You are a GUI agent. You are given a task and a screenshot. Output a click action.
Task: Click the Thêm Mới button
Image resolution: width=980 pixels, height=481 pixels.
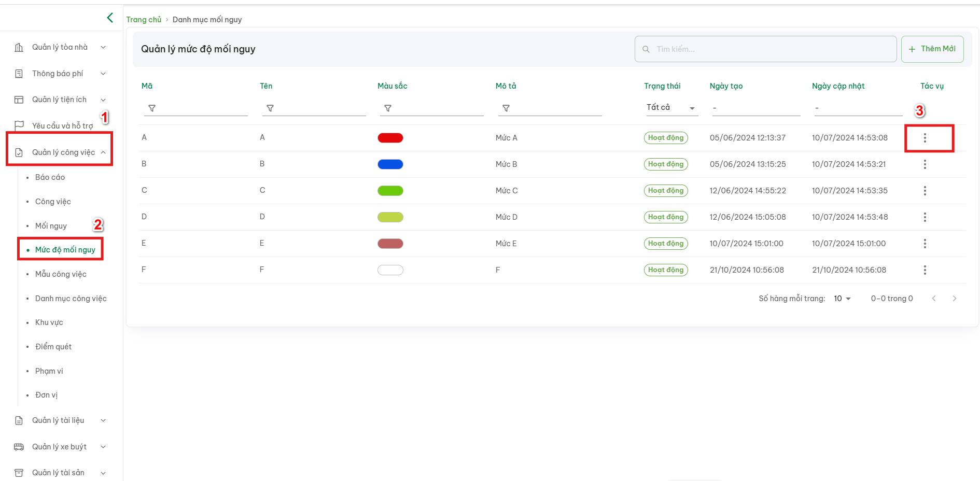coord(932,49)
